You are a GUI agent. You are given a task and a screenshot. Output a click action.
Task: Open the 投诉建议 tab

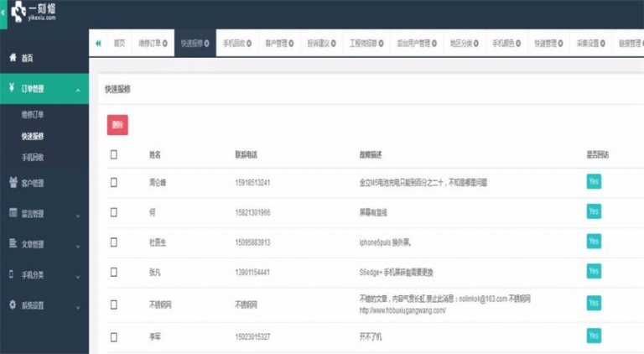319,43
